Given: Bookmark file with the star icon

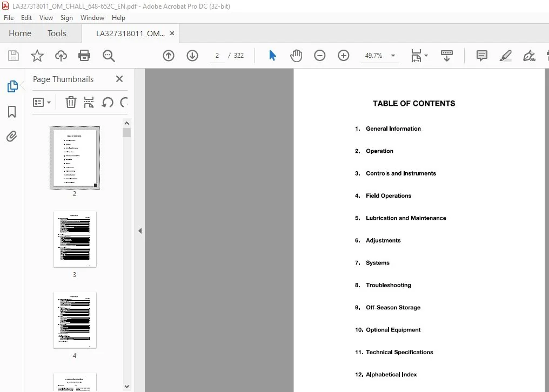Looking at the screenshot, I should click(x=37, y=56).
